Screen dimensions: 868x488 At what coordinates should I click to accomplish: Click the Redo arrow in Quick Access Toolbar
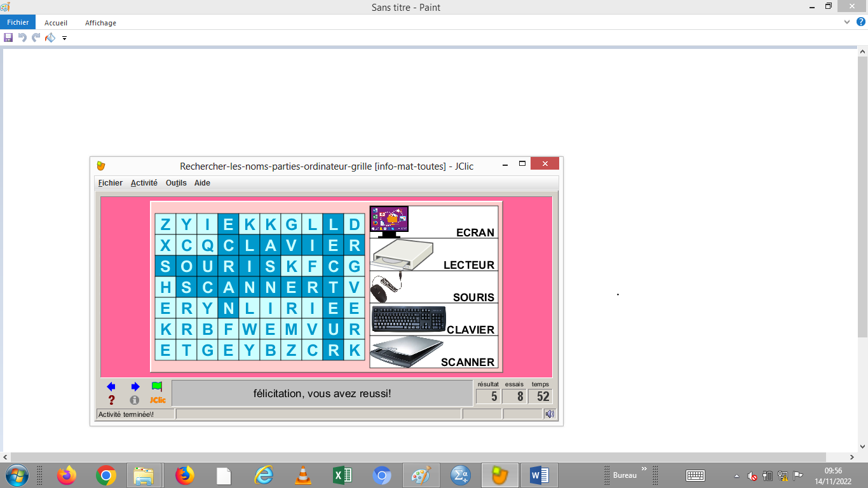pos(36,37)
